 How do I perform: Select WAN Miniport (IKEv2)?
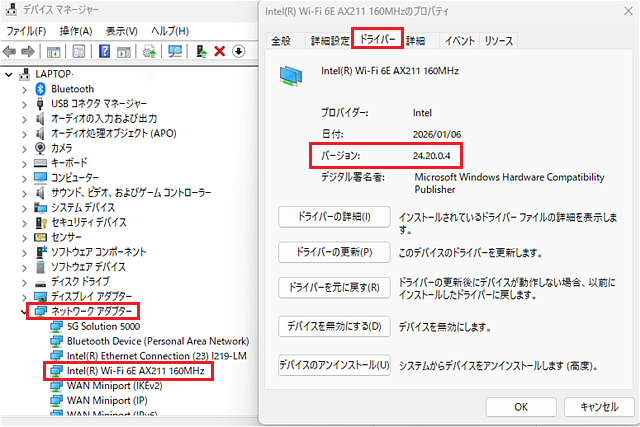coord(115,385)
